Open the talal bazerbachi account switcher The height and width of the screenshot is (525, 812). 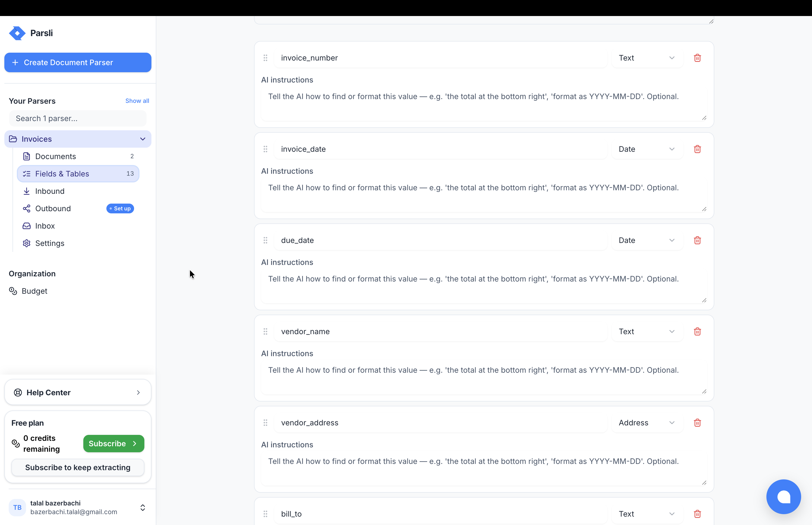tap(78, 507)
